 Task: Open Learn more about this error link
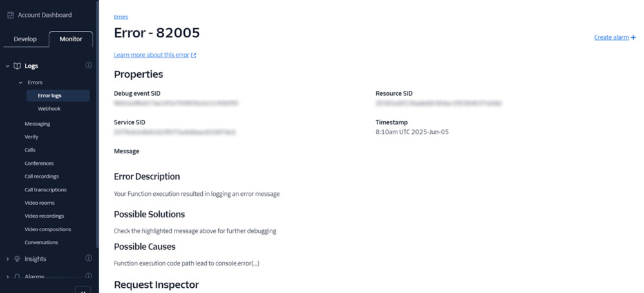[151, 55]
